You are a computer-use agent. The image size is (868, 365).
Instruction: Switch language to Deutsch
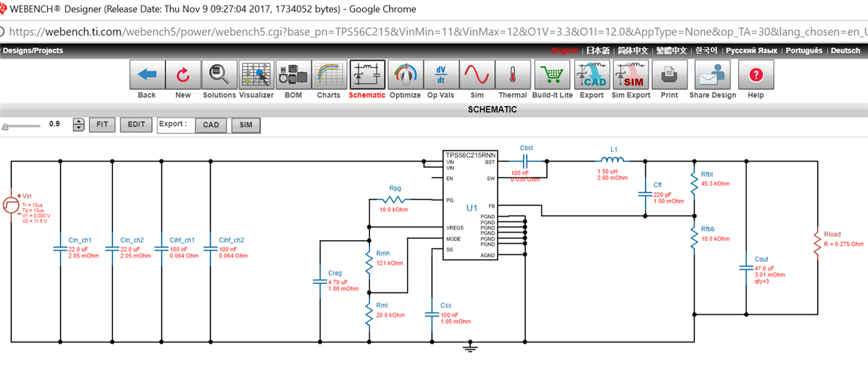(845, 51)
